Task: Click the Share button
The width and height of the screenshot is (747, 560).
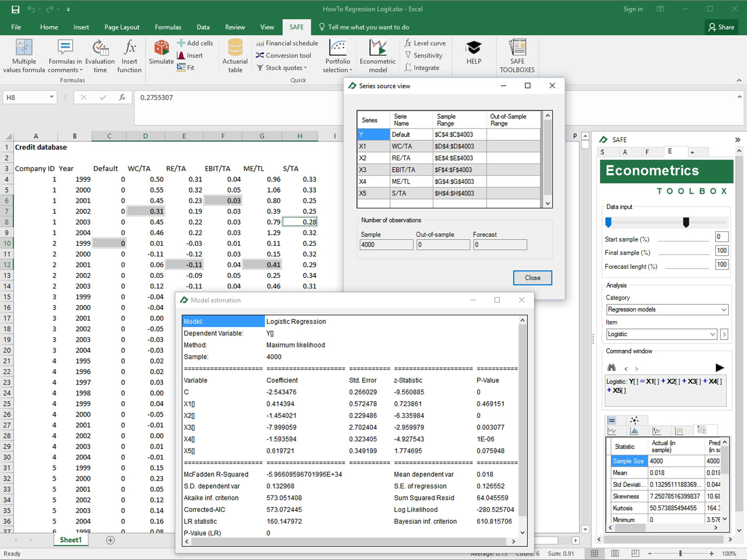Action: coord(721,27)
